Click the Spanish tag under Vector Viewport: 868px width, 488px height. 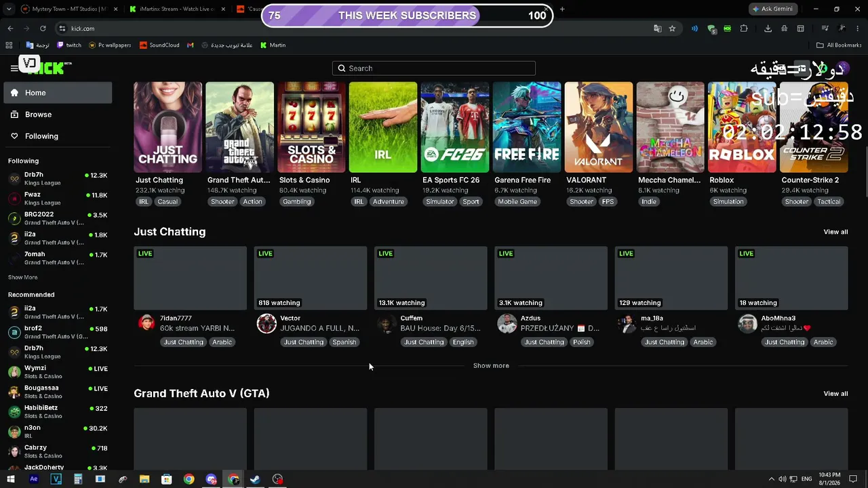[344, 342]
